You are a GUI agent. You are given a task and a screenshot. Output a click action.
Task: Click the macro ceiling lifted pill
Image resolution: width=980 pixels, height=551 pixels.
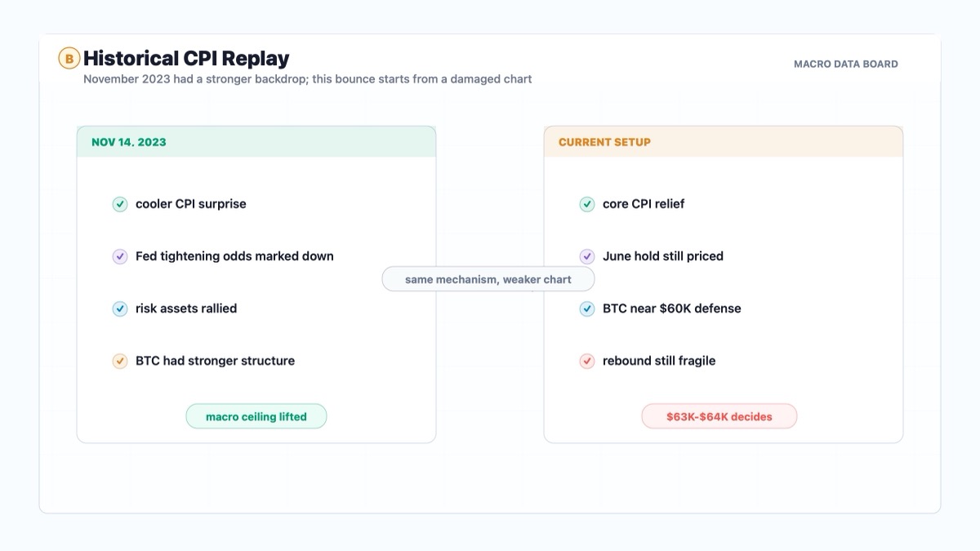[x=256, y=416]
